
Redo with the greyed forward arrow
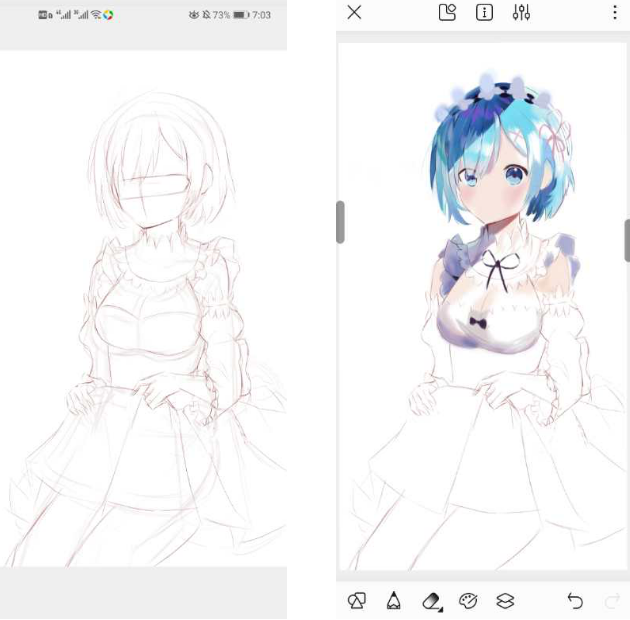click(612, 601)
